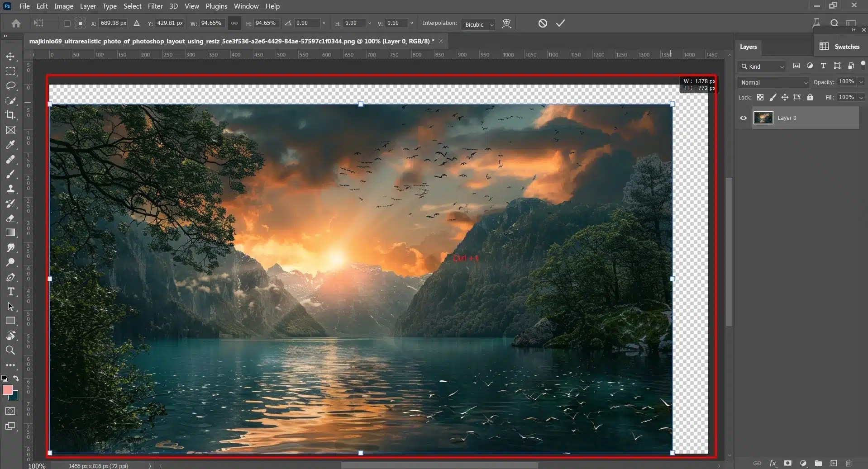Open the Filter menu
Image resolution: width=868 pixels, height=469 pixels.
[x=155, y=6]
